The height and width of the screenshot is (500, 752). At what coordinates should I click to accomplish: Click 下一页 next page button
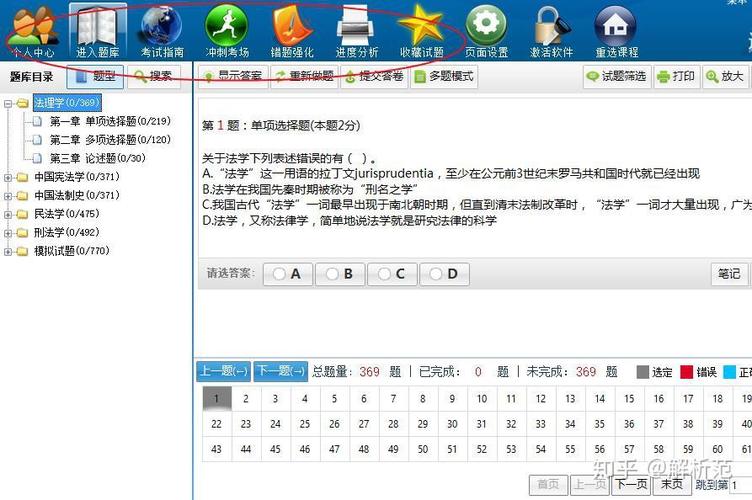coord(632,485)
